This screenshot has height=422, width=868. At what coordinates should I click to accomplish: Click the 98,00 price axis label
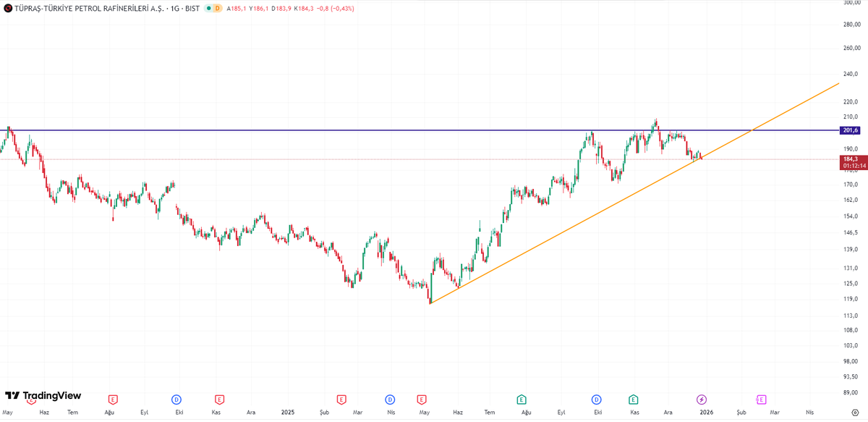point(850,361)
